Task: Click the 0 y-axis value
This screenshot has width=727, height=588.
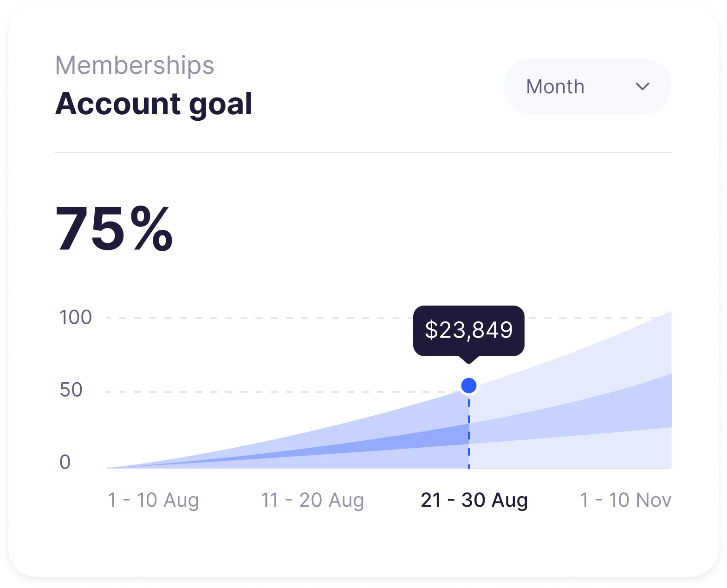Action: pos(65,462)
